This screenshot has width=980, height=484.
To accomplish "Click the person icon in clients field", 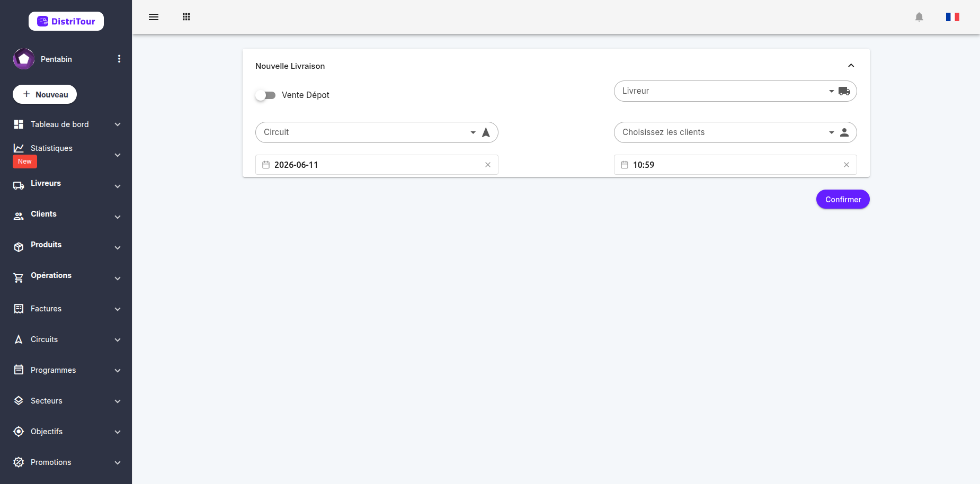I will (x=844, y=132).
